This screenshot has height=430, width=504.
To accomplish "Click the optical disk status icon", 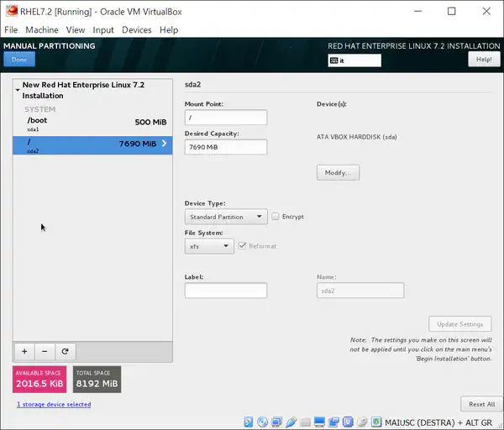I will tap(263, 421).
